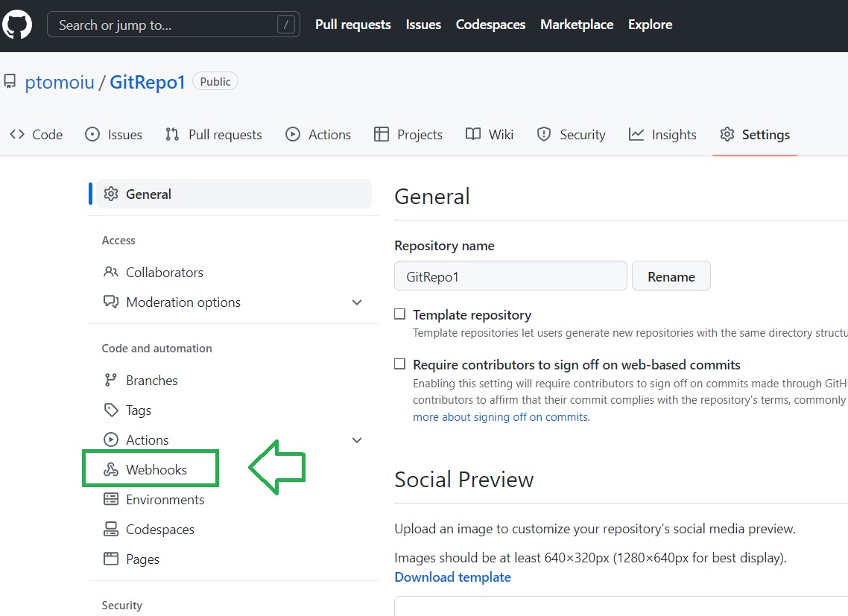The width and height of the screenshot is (848, 616).
Task: Open the ptomoiu owner link
Action: click(60, 82)
